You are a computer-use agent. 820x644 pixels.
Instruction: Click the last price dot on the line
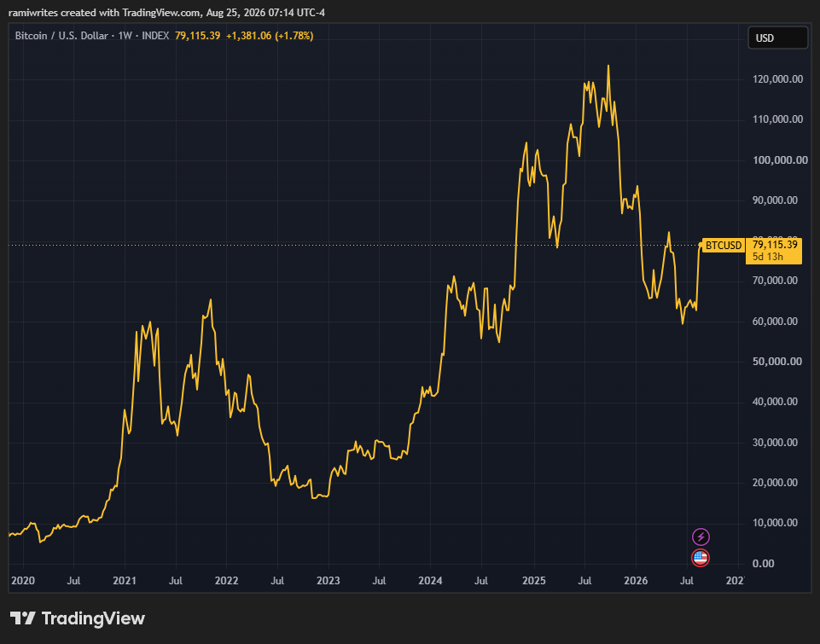pyautogui.click(x=701, y=245)
